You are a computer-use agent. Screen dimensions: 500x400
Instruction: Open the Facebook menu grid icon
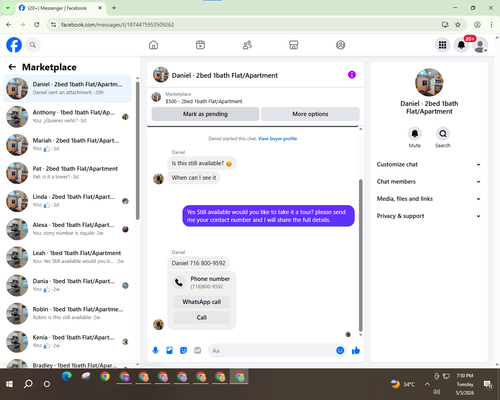442,45
